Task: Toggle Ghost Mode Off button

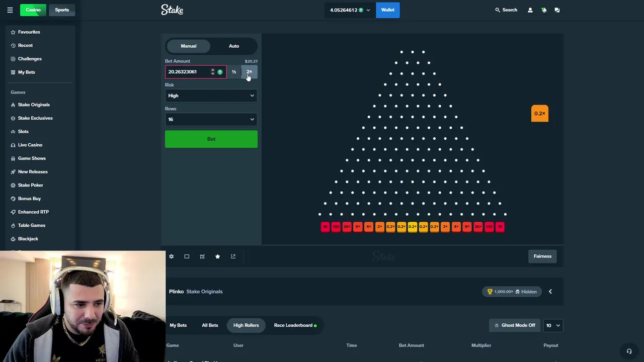Action: pos(514,325)
